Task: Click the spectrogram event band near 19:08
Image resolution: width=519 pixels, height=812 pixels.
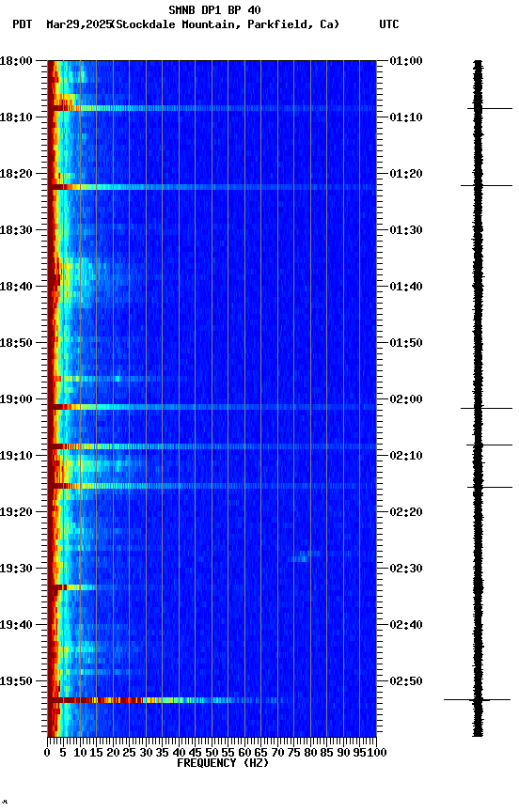Action: [x=212, y=445]
